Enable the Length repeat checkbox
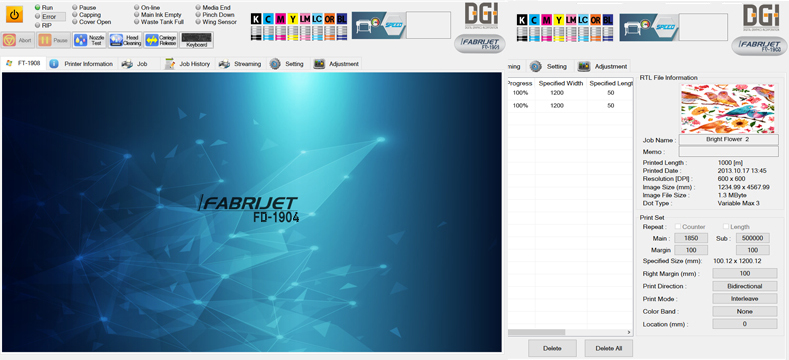The image size is (789, 360). point(726,227)
